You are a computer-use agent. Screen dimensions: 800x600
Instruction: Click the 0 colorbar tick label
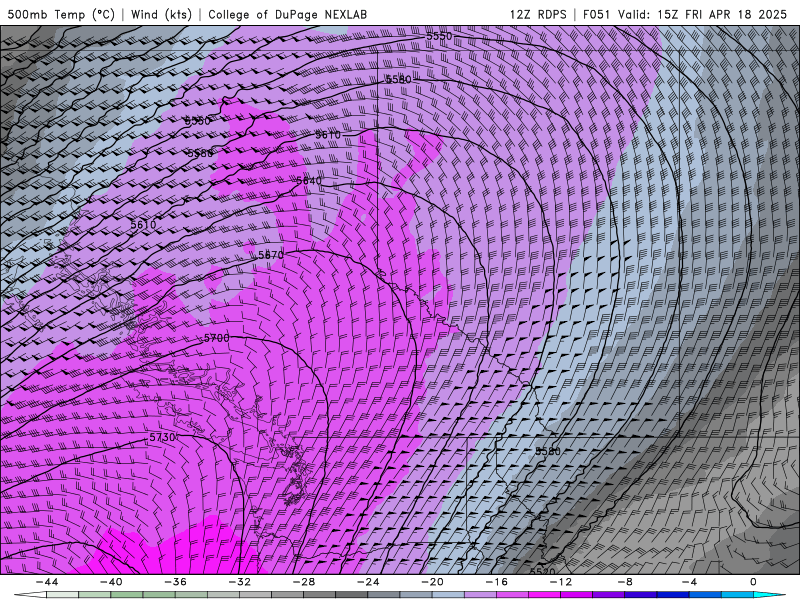[x=753, y=582]
